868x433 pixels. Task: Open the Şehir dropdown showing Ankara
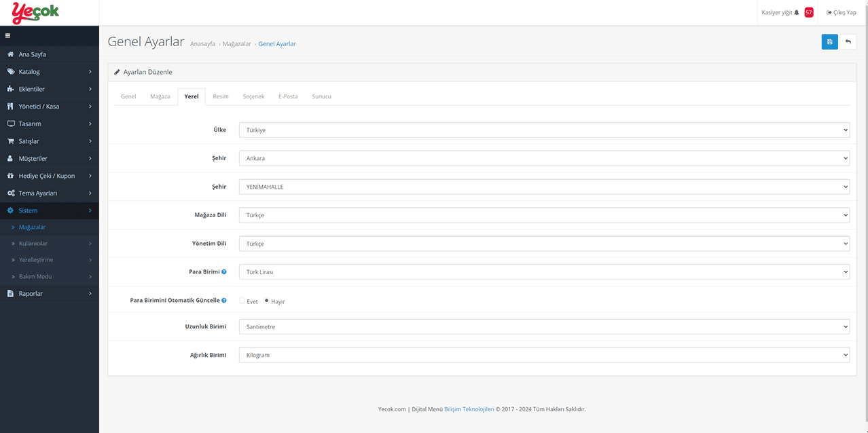click(x=544, y=158)
